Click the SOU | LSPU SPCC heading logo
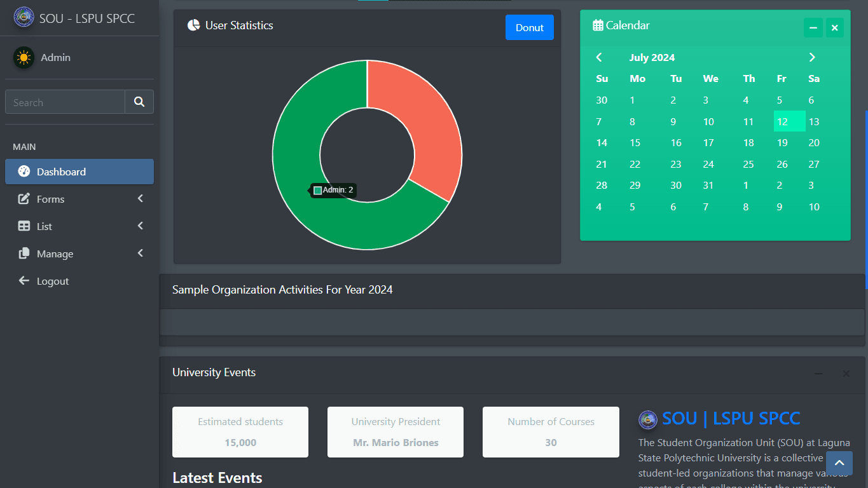Image resolution: width=868 pixels, height=488 pixels. click(x=648, y=419)
